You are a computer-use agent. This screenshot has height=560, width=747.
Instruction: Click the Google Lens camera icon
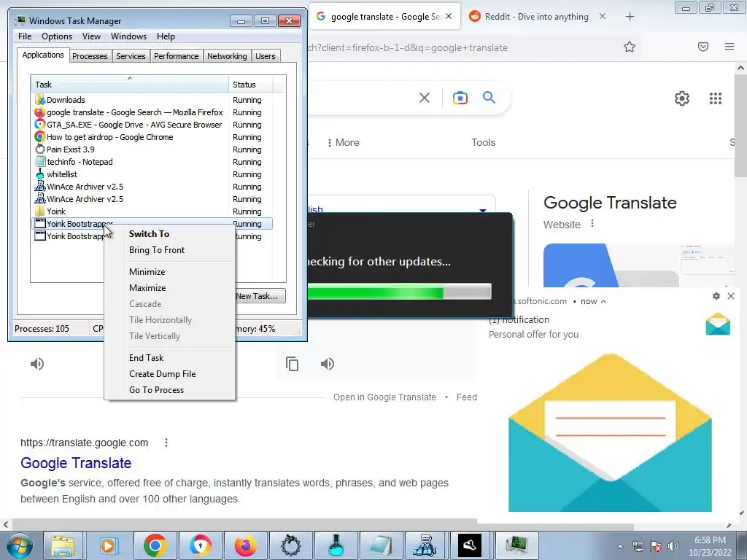click(x=460, y=98)
